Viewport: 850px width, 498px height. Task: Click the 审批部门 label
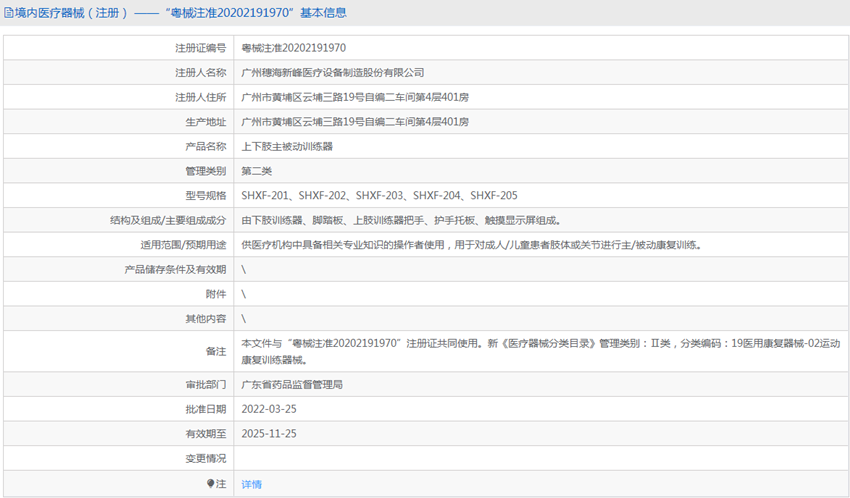coord(206,385)
